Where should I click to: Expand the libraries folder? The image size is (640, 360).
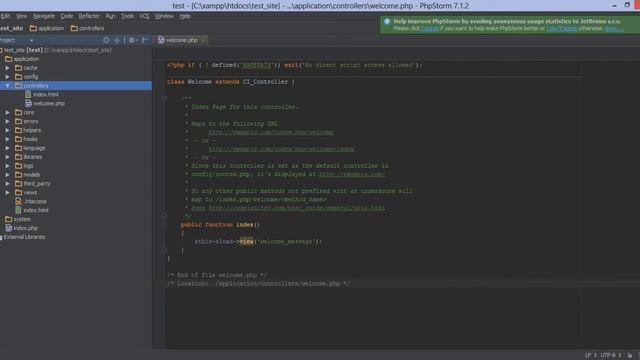[7, 157]
